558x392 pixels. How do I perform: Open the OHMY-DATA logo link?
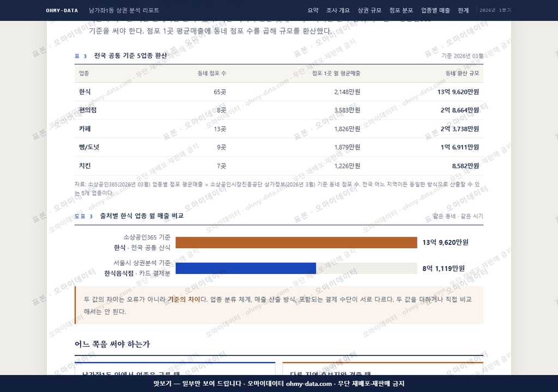click(x=62, y=10)
